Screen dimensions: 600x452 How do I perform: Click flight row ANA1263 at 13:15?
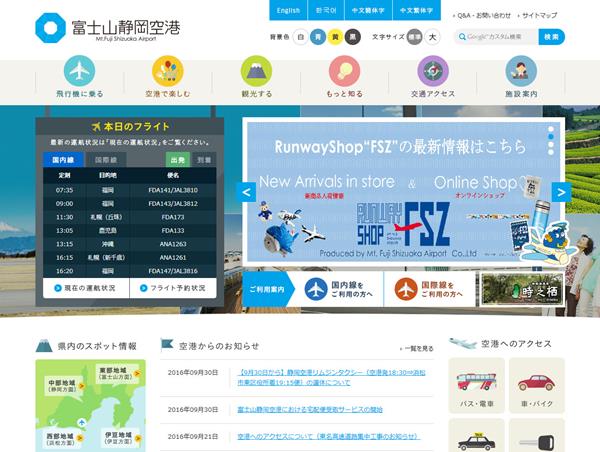130,244
